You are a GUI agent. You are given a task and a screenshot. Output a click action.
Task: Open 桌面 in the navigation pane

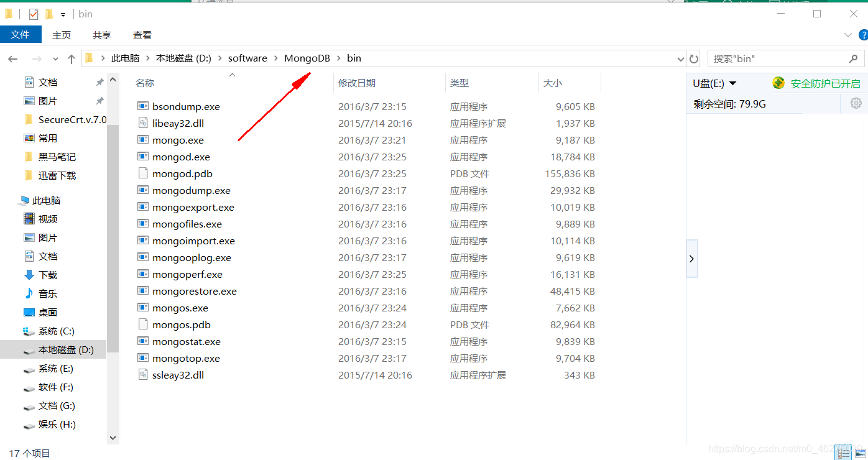tap(48, 312)
